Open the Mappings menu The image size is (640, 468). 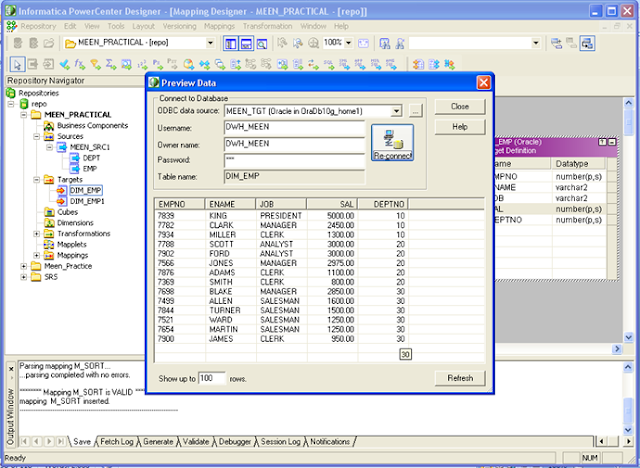pos(219,27)
